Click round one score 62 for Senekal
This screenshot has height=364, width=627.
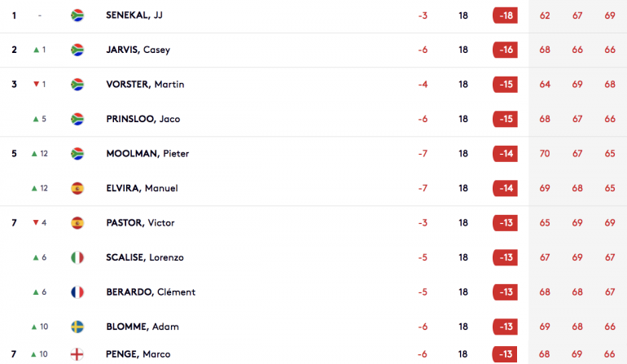point(545,15)
